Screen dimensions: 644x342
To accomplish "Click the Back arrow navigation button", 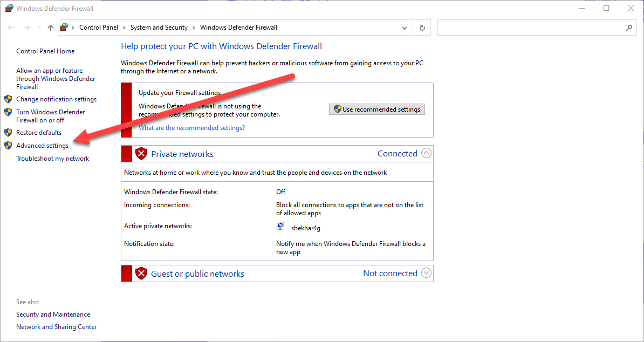I will (12, 28).
